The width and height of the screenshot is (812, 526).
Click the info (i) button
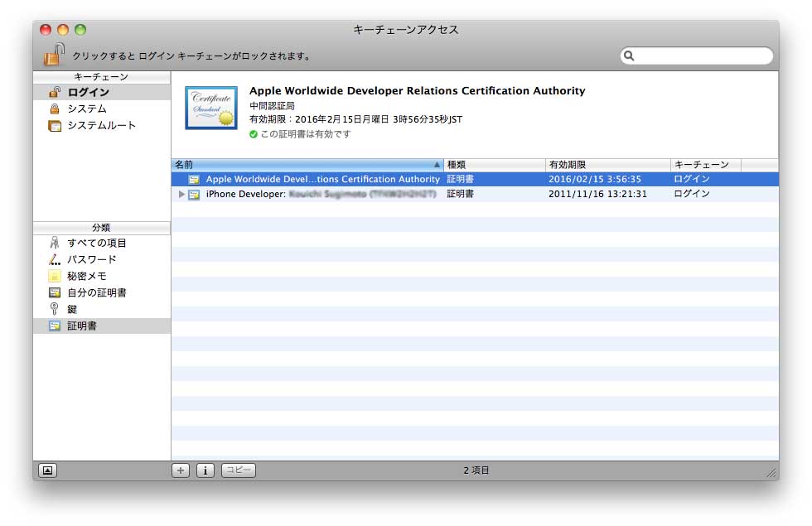click(x=205, y=471)
